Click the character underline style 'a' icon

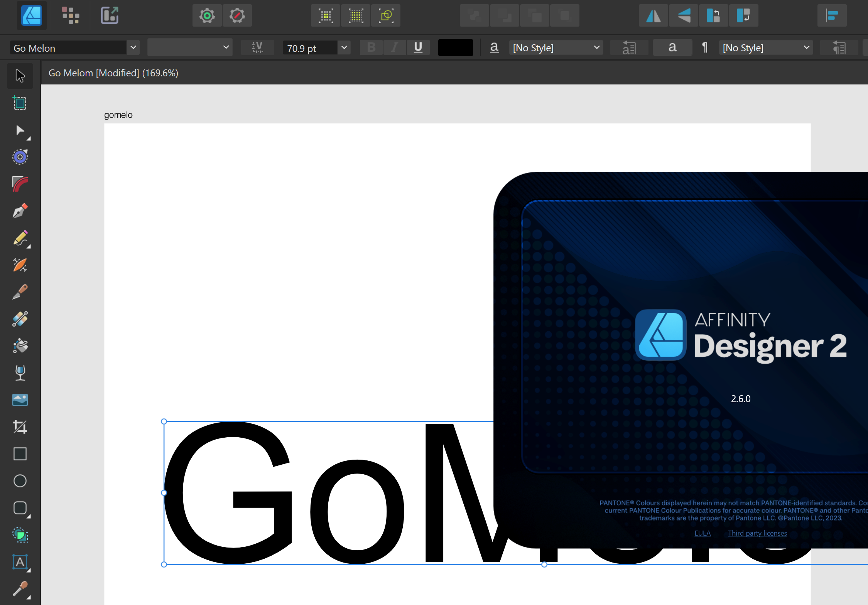coord(494,47)
